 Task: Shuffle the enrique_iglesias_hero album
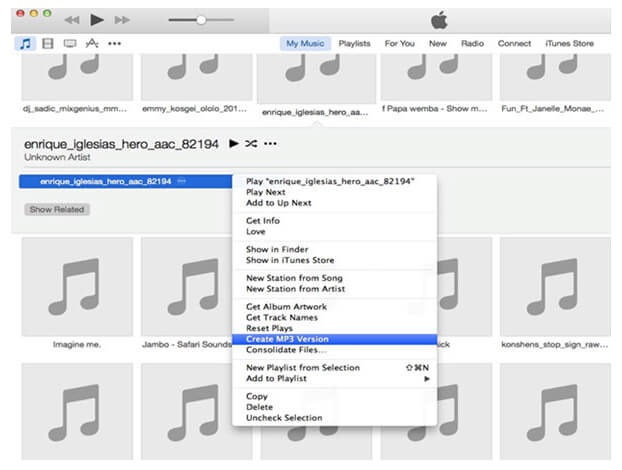[251, 143]
